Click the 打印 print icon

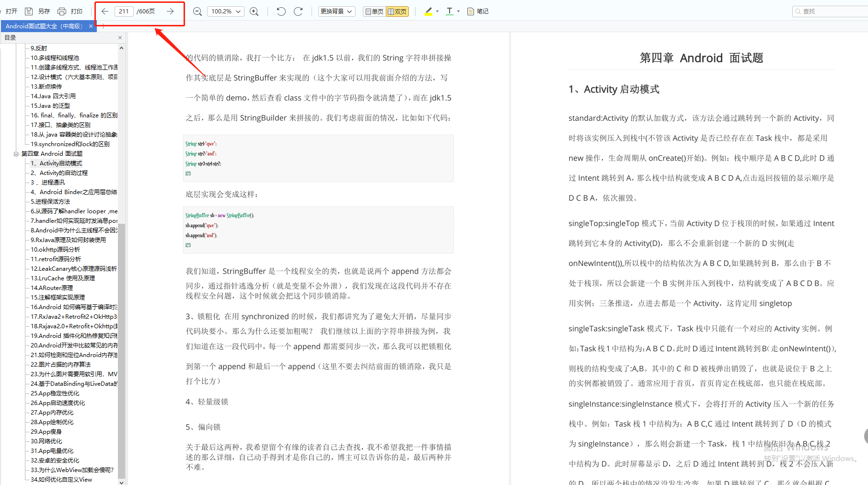[62, 11]
